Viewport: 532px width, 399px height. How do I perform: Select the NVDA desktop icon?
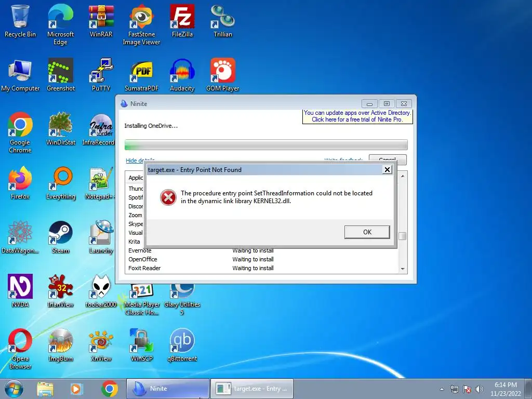(x=20, y=290)
